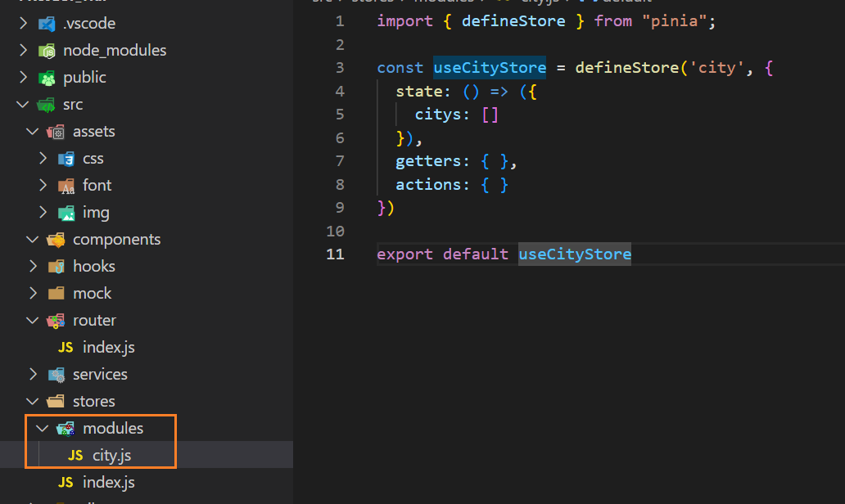Open index.js under the router folder
This screenshot has height=504, width=845.
point(108,348)
